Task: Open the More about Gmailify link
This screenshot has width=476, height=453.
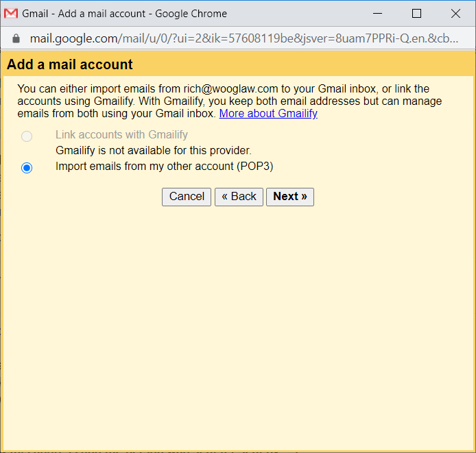Action: point(268,114)
